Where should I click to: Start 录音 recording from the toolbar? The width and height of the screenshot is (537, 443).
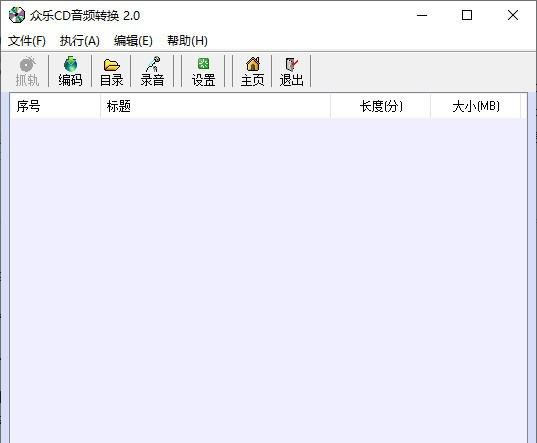tap(152, 71)
